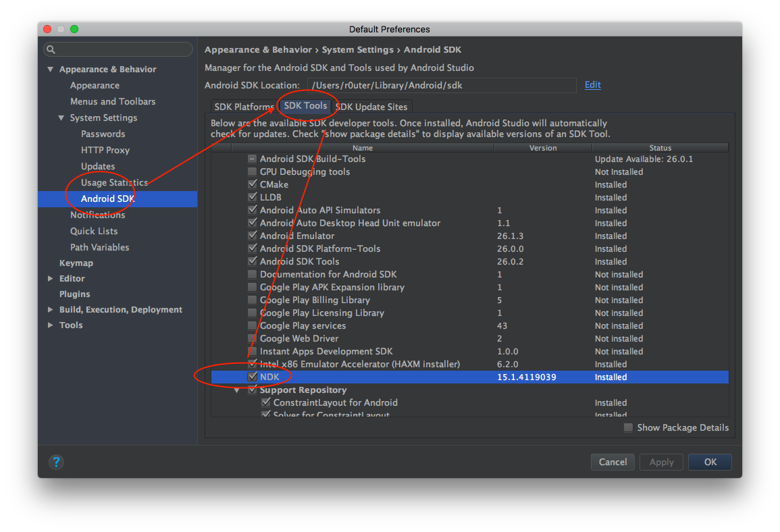Expand Build, Execution, Deployment section
This screenshot has width=780, height=532.
click(x=51, y=310)
